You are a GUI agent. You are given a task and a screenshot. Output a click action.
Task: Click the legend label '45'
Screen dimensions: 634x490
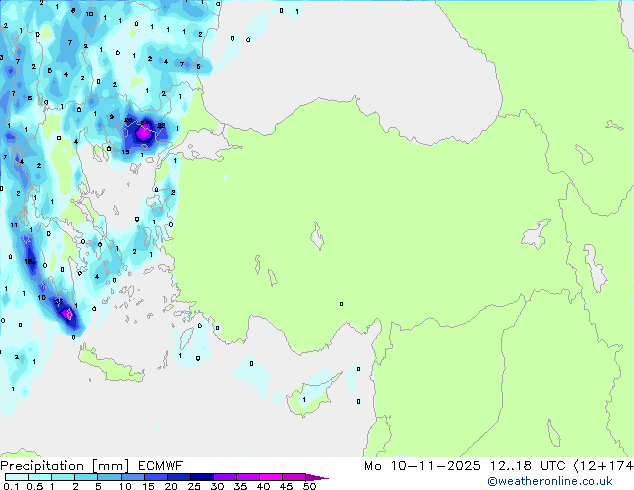coord(286,486)
